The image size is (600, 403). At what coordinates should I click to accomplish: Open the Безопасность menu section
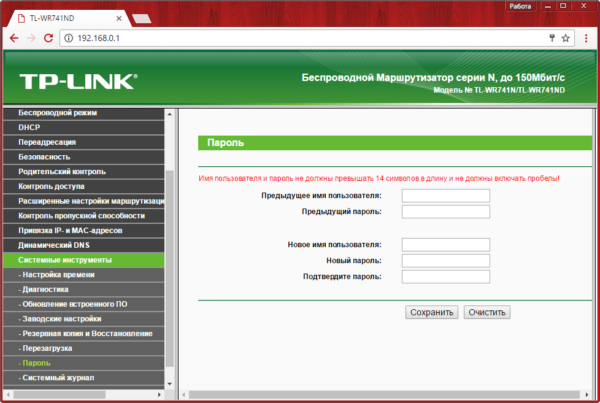point(84,157)
